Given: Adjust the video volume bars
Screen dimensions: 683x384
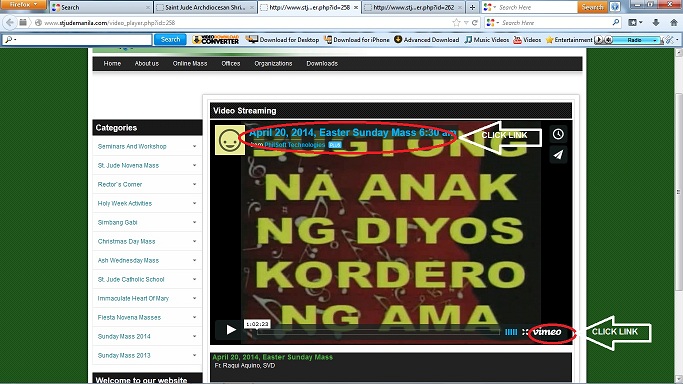Looking at the screenshot, I should (511, 332).
